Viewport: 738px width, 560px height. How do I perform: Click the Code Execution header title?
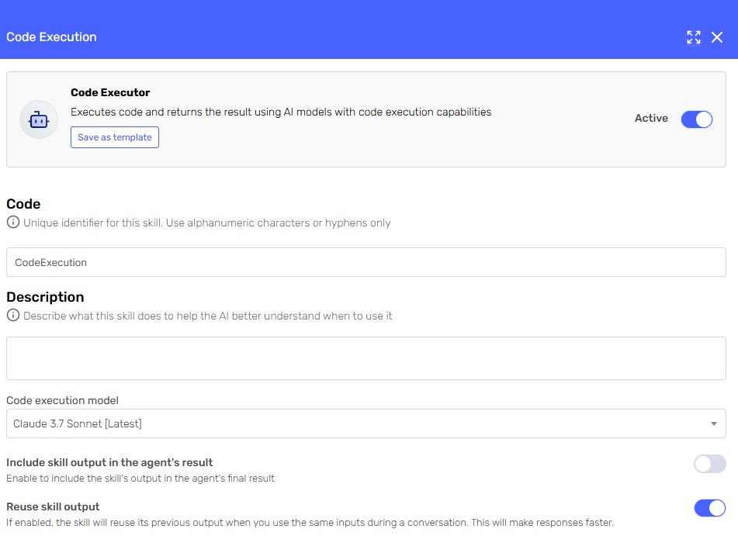click(x=51, y=37)
